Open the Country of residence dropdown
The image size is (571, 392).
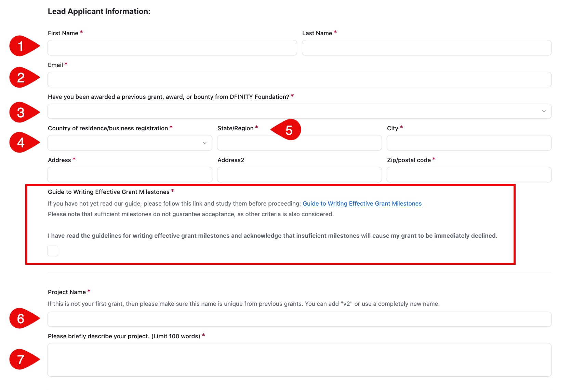(130, 143)
